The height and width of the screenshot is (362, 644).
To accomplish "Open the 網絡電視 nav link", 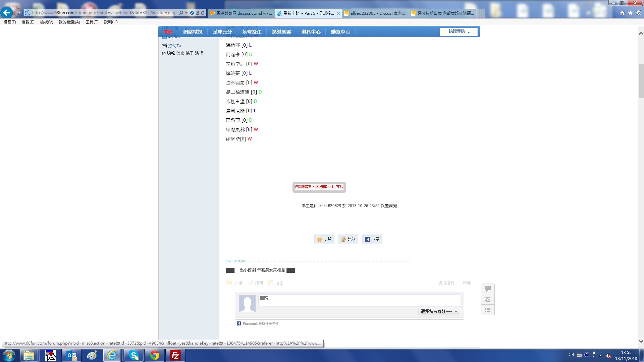I will pyautogui.click(x=193, y=32).
